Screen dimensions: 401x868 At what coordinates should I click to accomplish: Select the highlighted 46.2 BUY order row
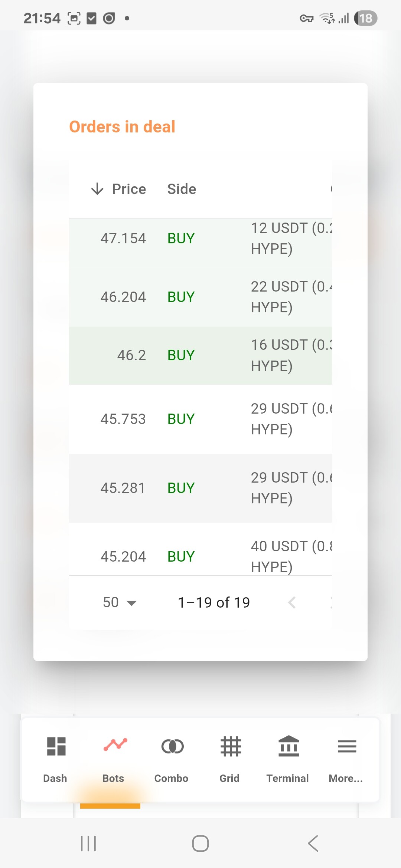200,355
